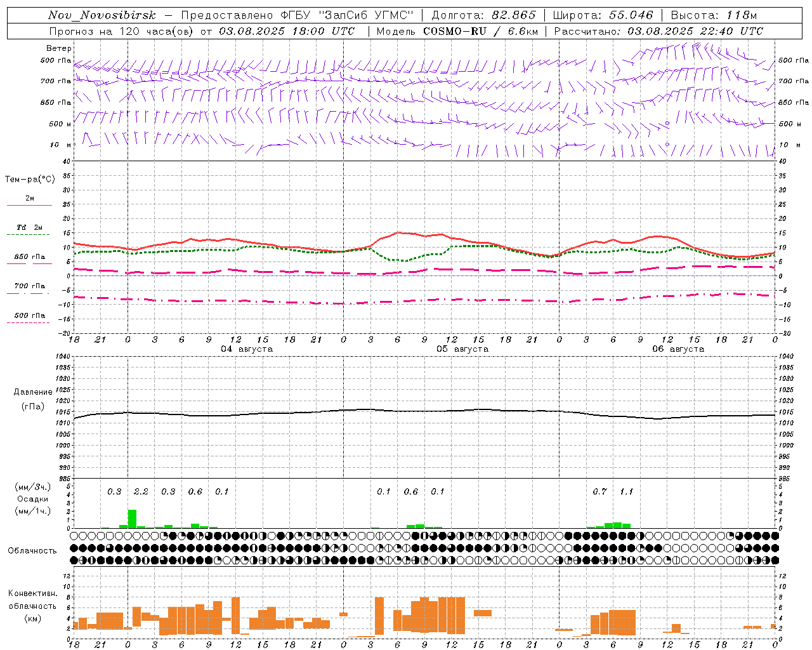Click the model name COSMO-RU / 6.6км
The height and width of the screenshot is (650, 812).
click(481, 31)
